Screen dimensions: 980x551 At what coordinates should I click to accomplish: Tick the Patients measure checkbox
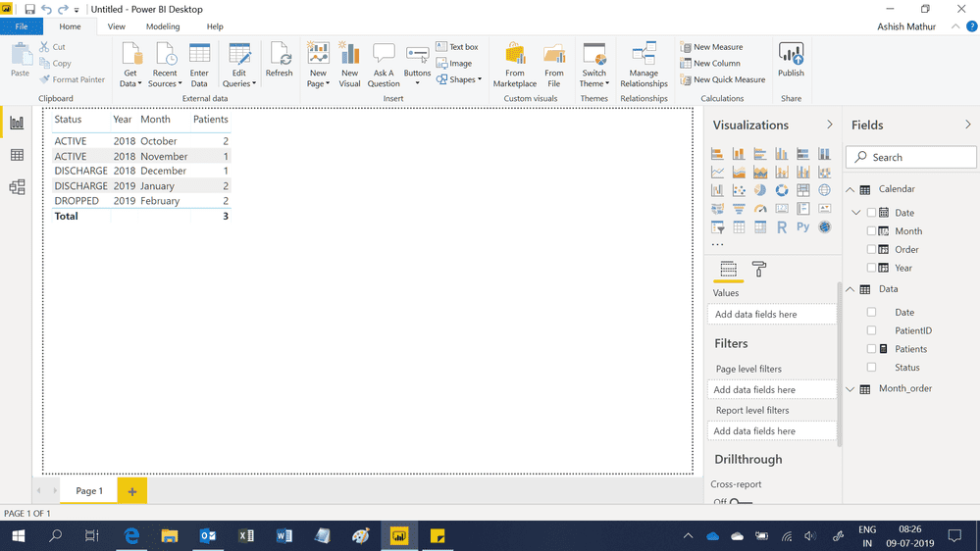tap(871, 349)
